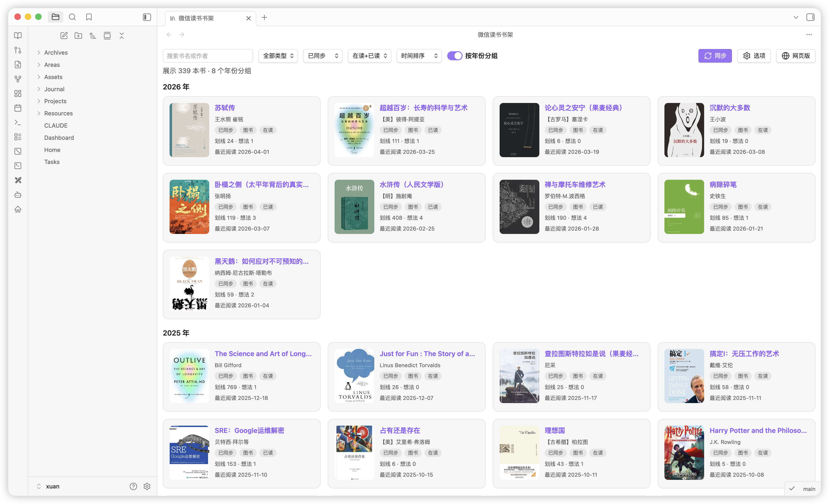Open graph view from ribbon

(18, 79)
